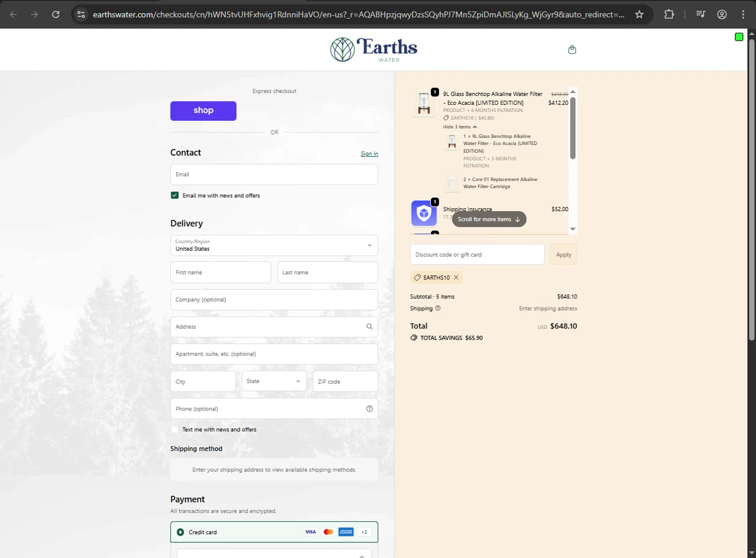Click the order summary scroll up arrow
This screenshot has height=558, width=756.
(573, 92)
